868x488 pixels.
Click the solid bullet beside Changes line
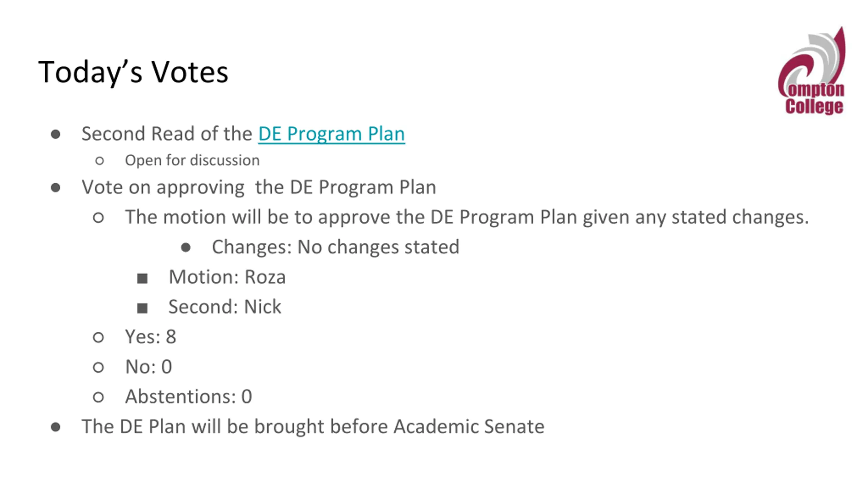186,248
